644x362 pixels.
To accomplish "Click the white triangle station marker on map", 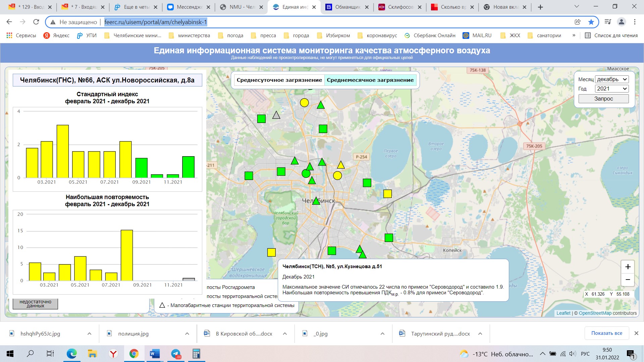I will pyautogui.click(x=276, y=115).
